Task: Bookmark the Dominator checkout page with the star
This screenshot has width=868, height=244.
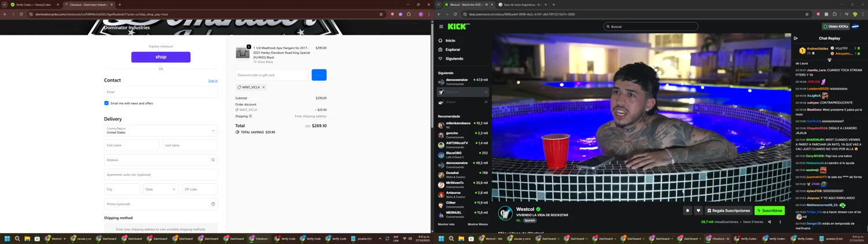Action: click(x=381, y=14)
